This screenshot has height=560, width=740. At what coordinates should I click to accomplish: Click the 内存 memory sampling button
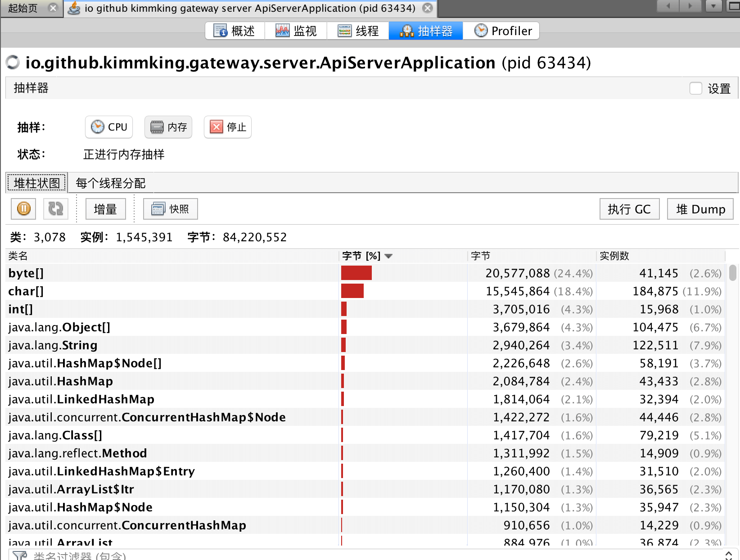168,127
